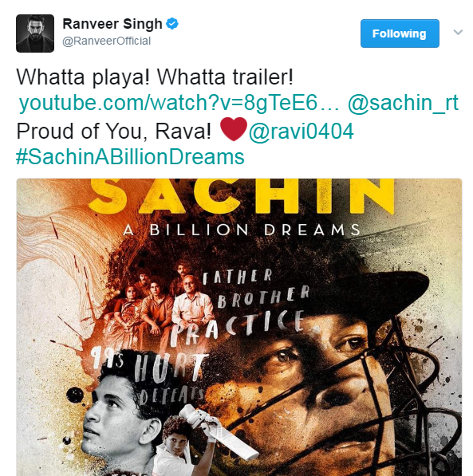This screenshot has width=473, height=476.
Task: Open the youtube.com trailer link
Action: coord(179,103)
